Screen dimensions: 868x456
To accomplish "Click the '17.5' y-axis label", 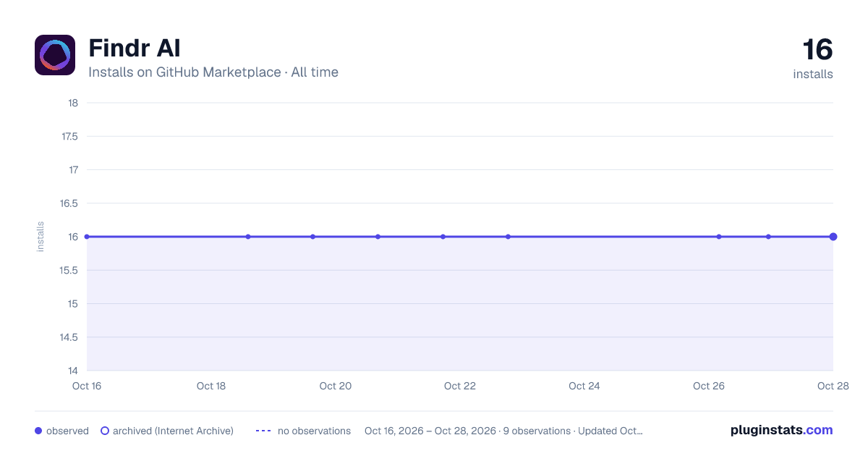I will coord(69,136).
